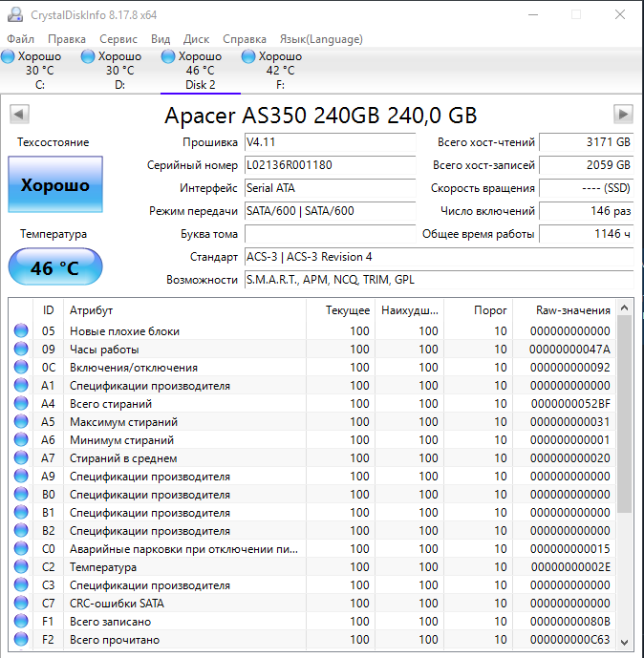This screenshot has width=644, height=658.
Task: Select the Часы работы attribute name
Action: pos(104,350)
